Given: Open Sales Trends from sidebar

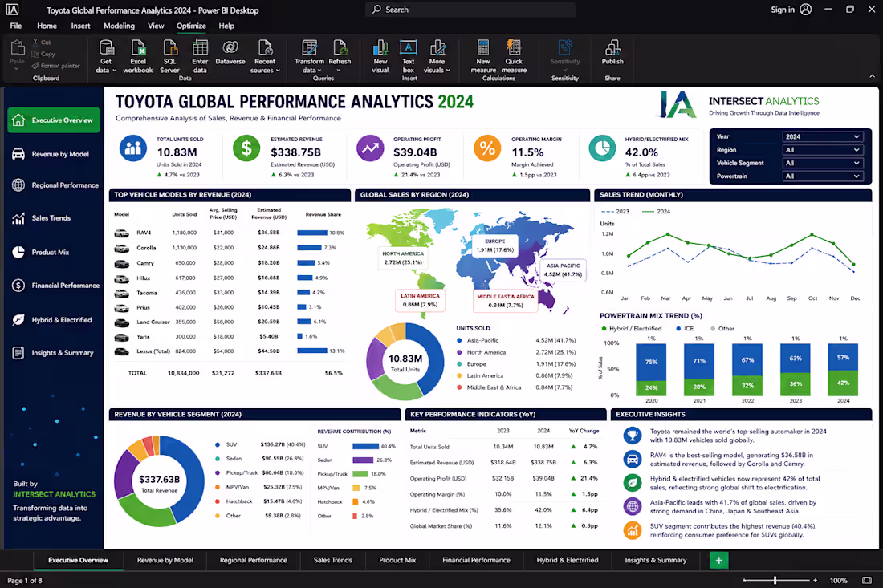Looking at the screenshot, I should [x=54, y=218].
